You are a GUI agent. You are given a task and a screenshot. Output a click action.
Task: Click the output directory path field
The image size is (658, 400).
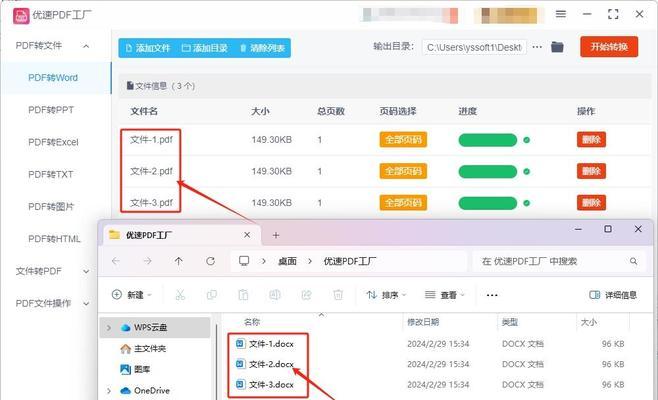pyautogui.click(x=474, y=47)
